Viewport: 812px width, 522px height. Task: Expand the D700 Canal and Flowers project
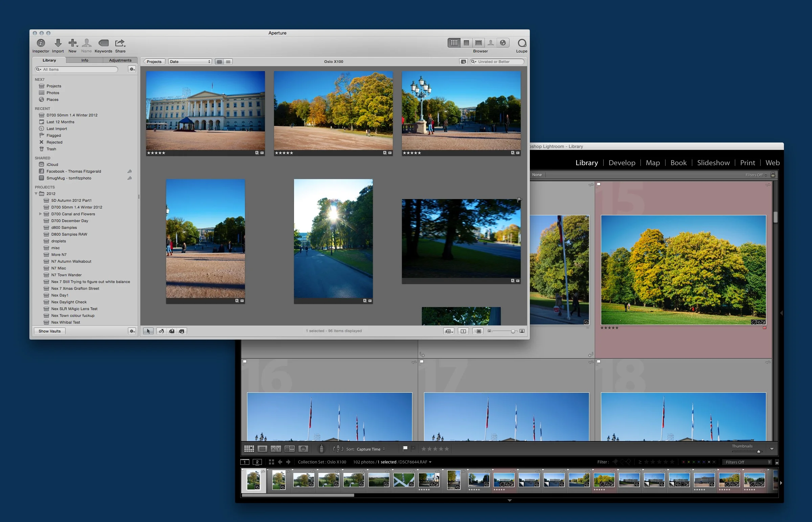pyautogui.click(x=41, y=214)
